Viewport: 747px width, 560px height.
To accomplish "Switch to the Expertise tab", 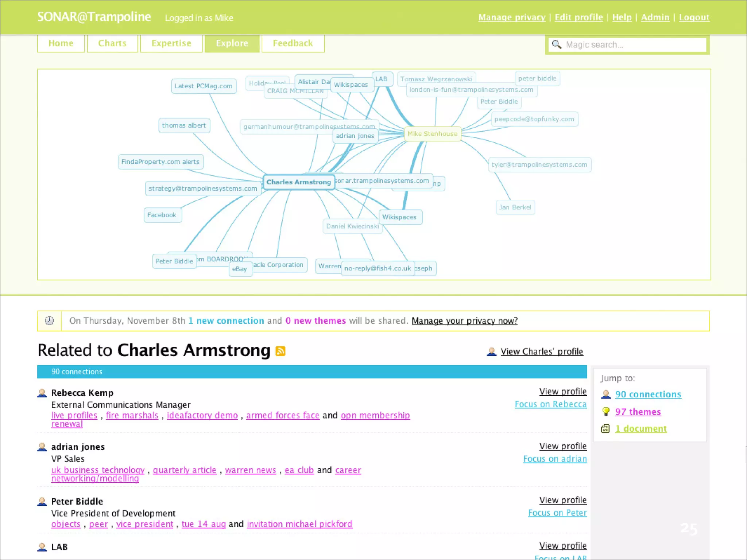I will tap(171, 43).
